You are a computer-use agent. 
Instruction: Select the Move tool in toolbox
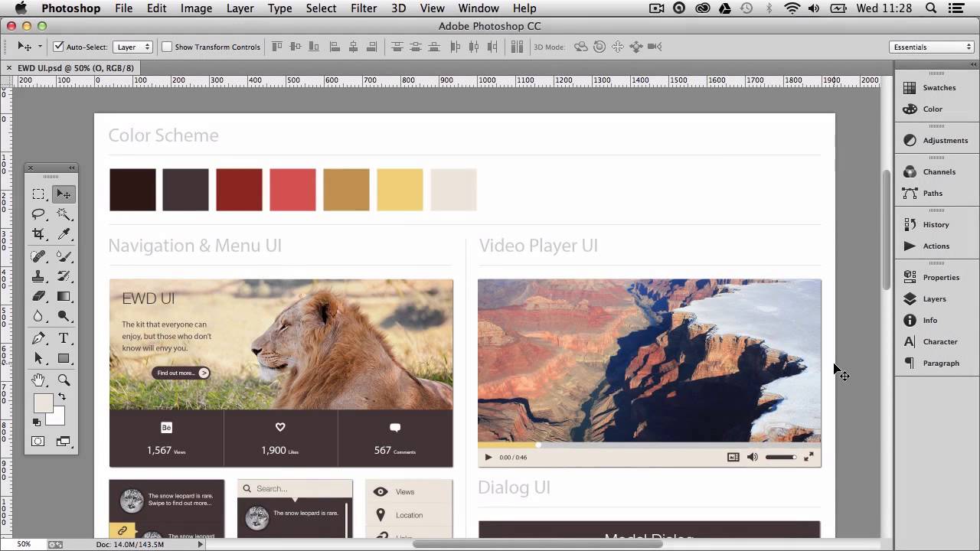(x=64, y=194)
